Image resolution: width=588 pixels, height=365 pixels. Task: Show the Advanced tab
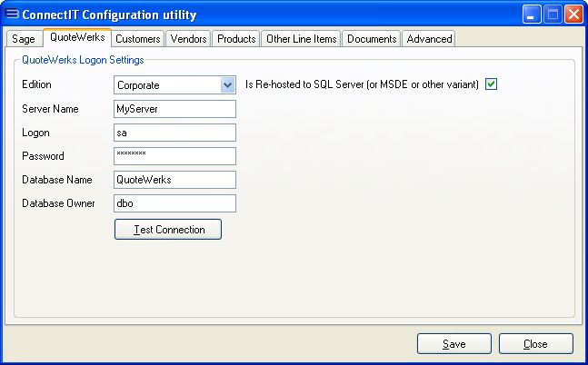point(429,39)
